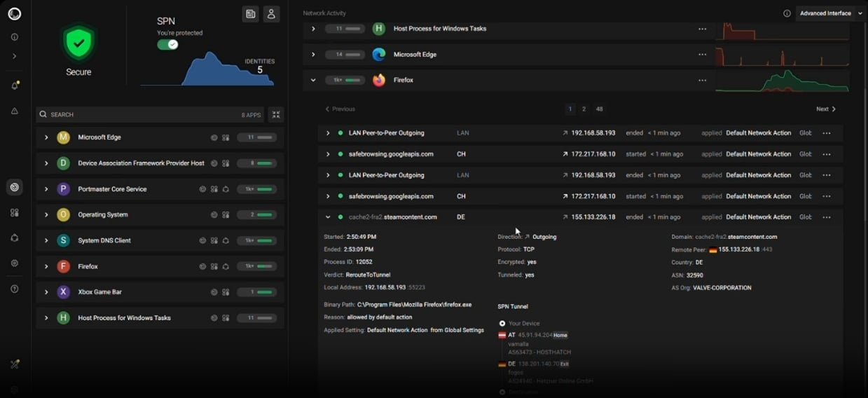Click the green H avatar in Network Activity
This screenshot has width=868, height=398.
click(379, 29)
